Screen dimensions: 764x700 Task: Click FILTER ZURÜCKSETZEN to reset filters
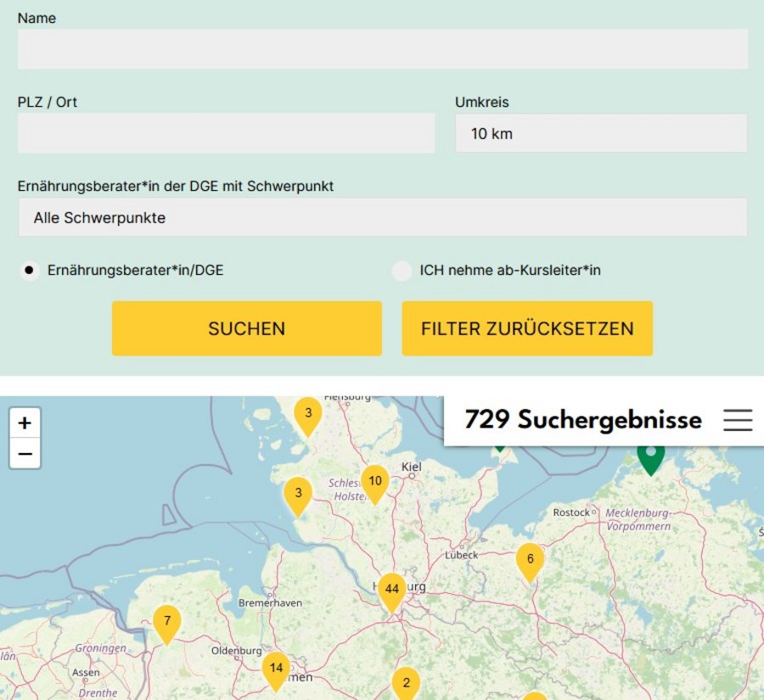pos(527,328)
